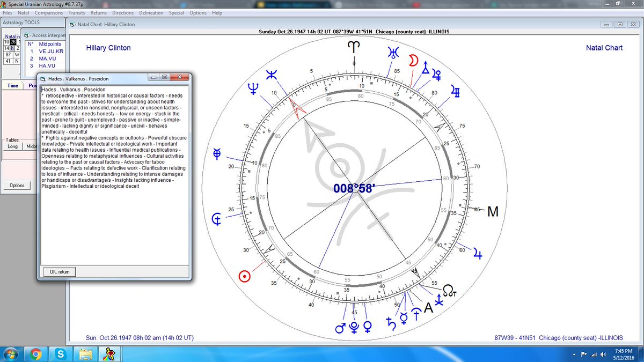Open the Natal menu
Viewport: 644px width, 362px height.
[x=24, y=13]
